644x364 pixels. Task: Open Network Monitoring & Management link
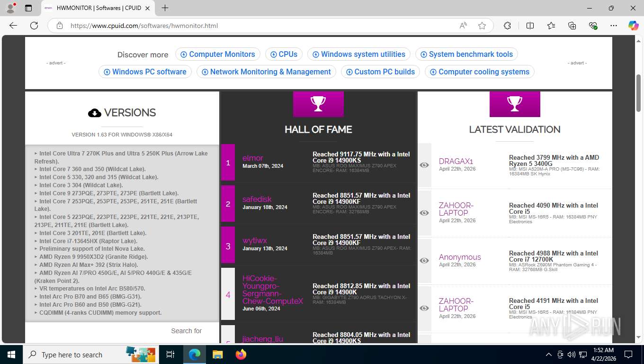point(266,72)
